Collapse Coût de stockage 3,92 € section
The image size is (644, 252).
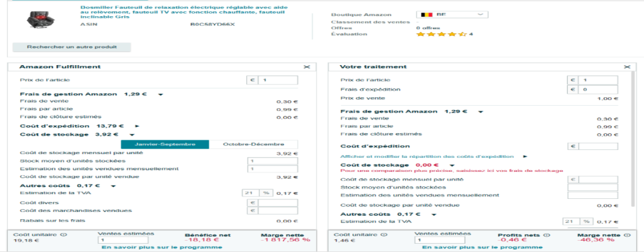[x=131, y=134]
